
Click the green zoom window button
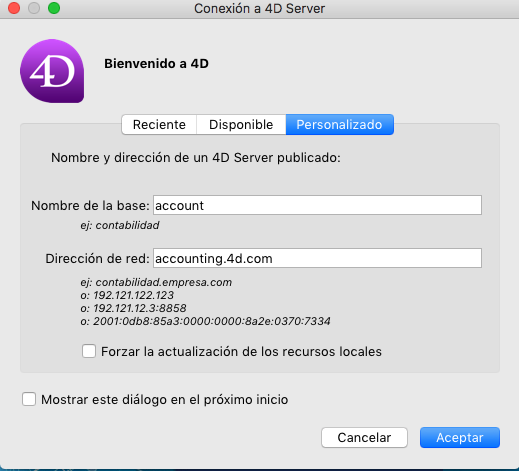coord(54,8)
